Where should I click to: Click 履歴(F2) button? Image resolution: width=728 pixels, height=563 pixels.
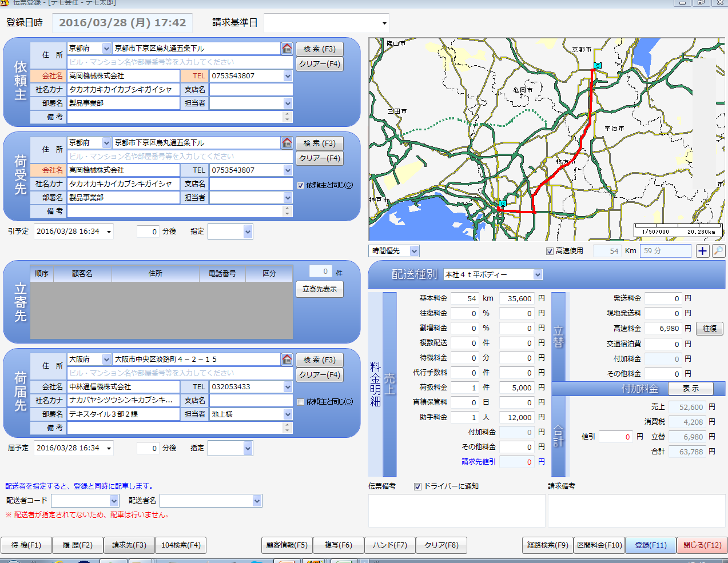pyautogui.click(x=78, y=545)
